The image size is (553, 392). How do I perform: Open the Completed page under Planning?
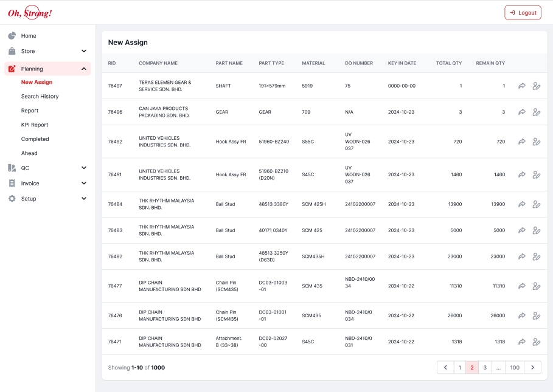pyautogui.click(x=35, y=139)
